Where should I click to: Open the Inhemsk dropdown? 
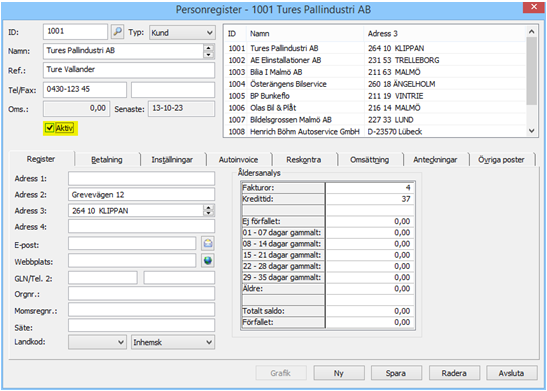tap(173, 342)
